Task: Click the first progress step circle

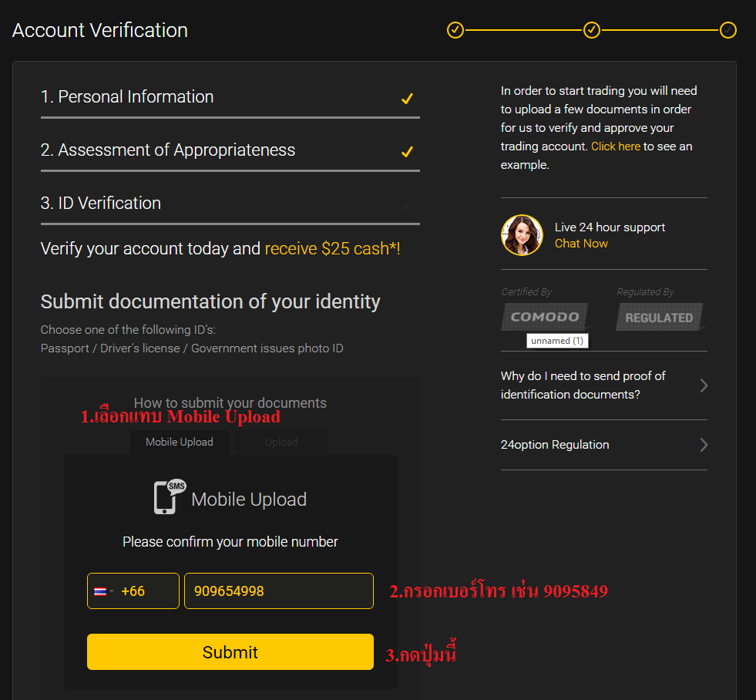Action: (455, 30)
